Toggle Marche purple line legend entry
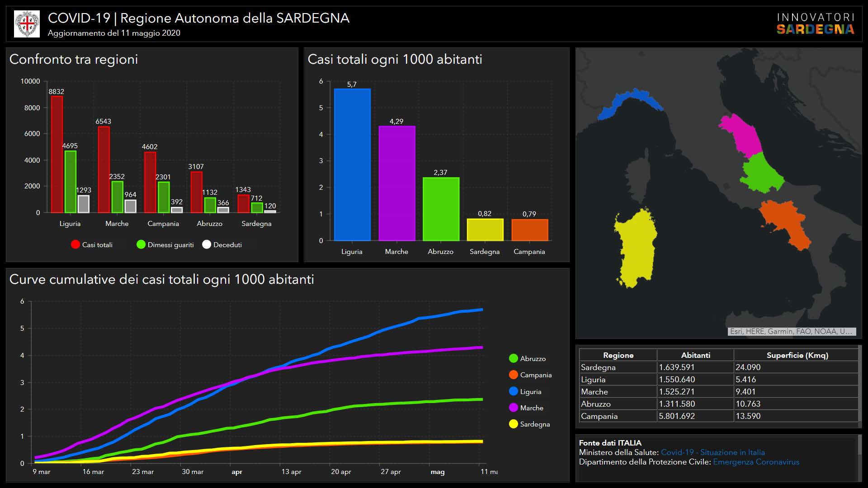The height and width of the screenshot is (488, 868). 513,408
